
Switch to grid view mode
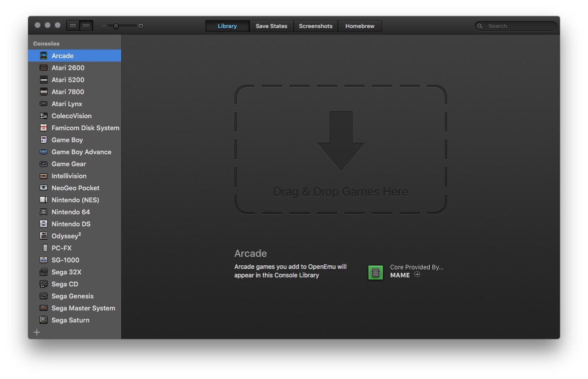[x=73, y=26]
